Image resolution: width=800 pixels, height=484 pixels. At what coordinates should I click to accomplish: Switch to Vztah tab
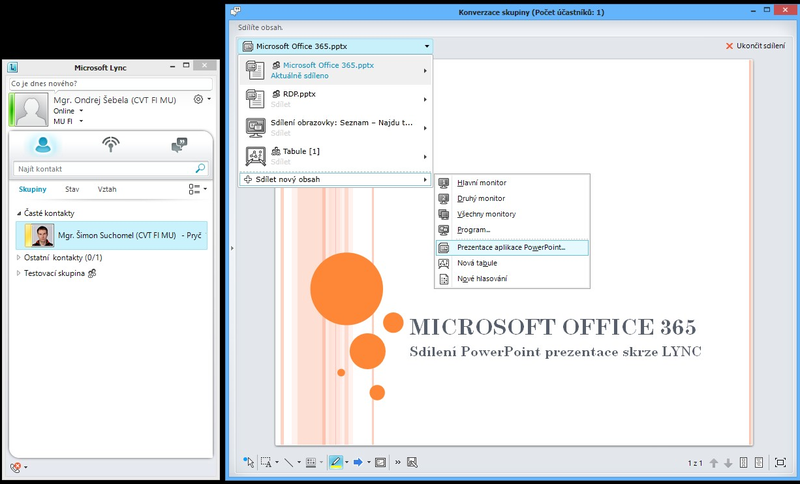[x=107, y=189]
